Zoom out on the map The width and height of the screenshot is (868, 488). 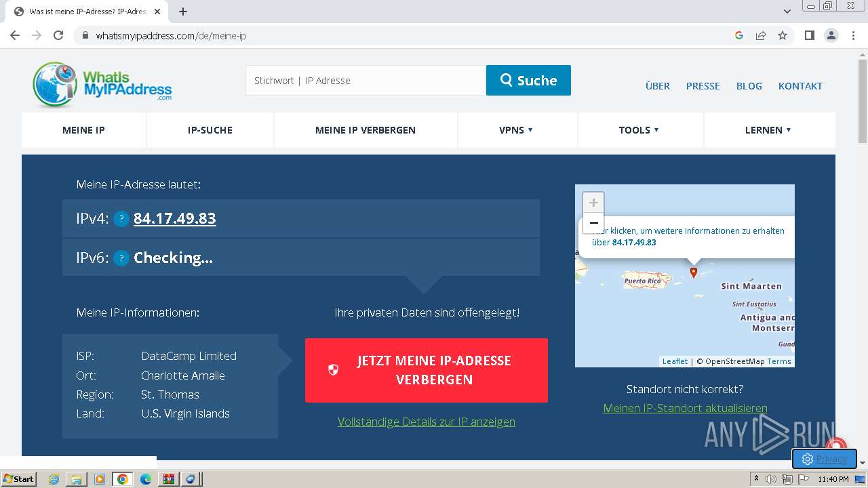click(x=593, y=223)
